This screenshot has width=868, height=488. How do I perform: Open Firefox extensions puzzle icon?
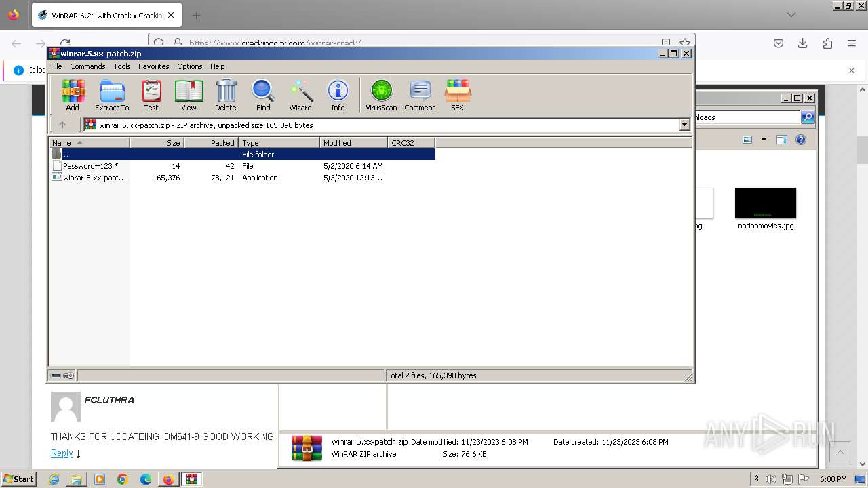(827, 43)
